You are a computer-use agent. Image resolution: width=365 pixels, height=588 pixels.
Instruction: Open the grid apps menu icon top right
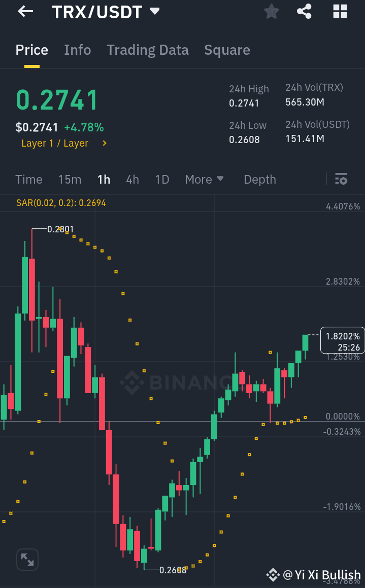click(339, 11)
